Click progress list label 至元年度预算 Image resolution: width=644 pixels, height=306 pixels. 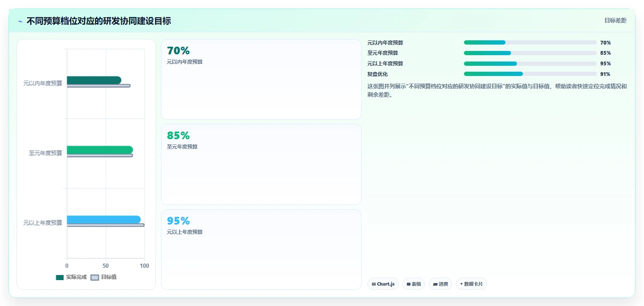coord(383,53)
